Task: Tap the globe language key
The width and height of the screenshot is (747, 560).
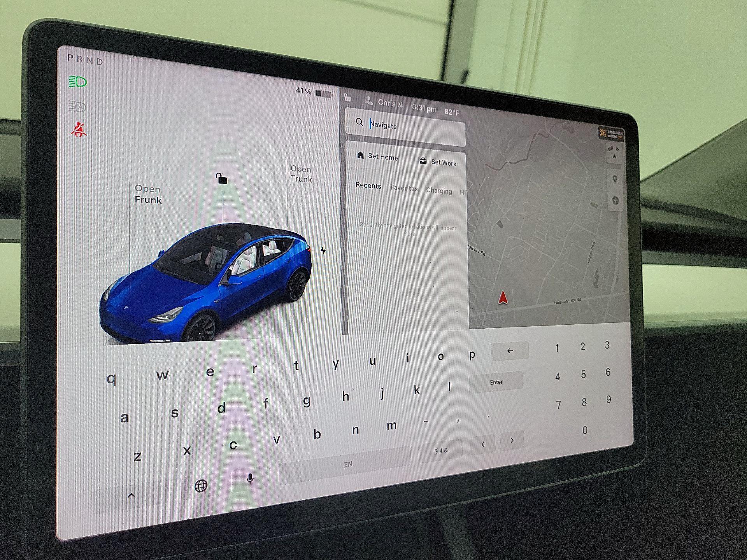Action: pyautogui.click(x=201, y=486)
